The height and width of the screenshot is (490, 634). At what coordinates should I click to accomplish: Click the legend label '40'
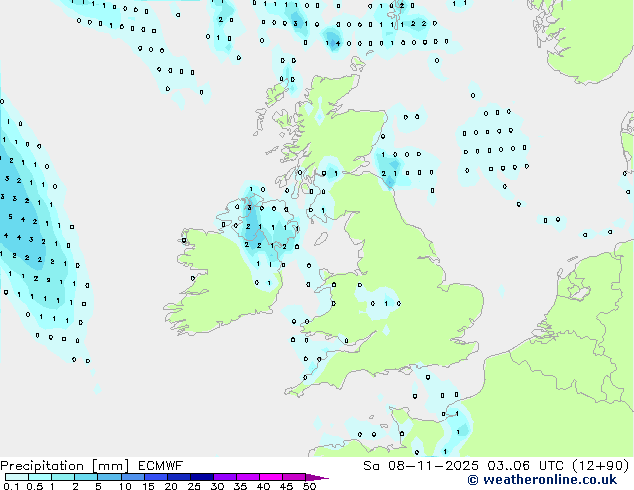coord(264,486)
